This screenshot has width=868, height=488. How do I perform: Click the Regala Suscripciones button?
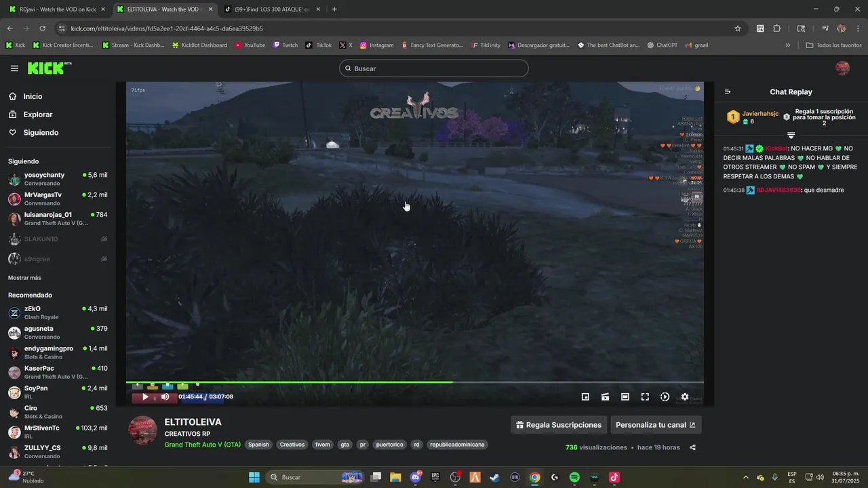click(559, 425)
